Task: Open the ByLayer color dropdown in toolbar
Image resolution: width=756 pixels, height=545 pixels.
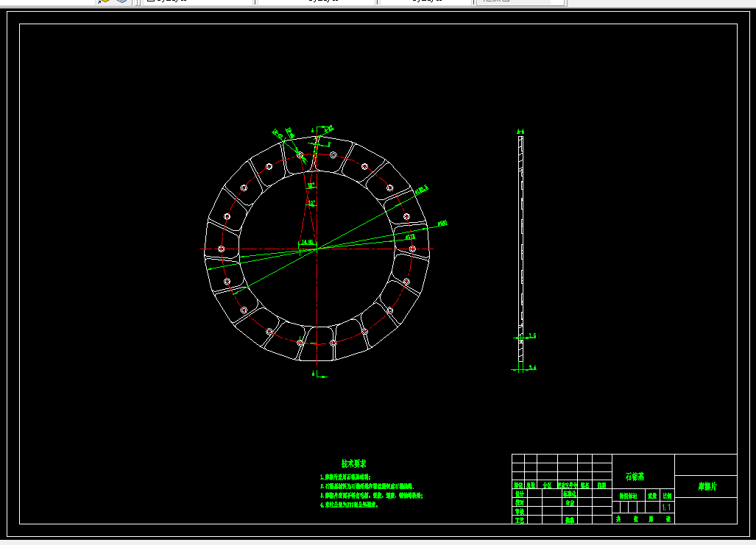Action: click(199, 1)
